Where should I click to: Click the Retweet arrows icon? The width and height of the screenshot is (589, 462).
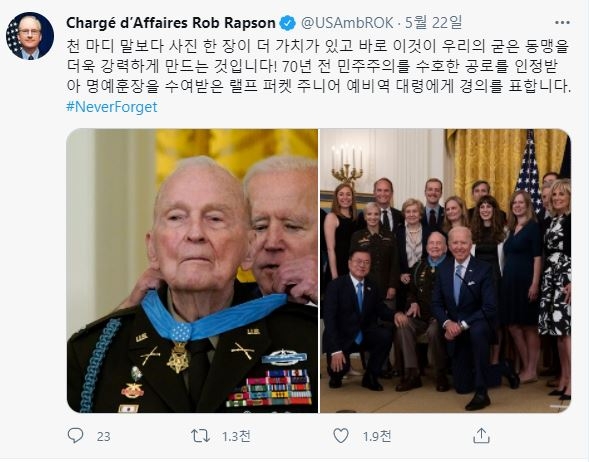[200, 436]
